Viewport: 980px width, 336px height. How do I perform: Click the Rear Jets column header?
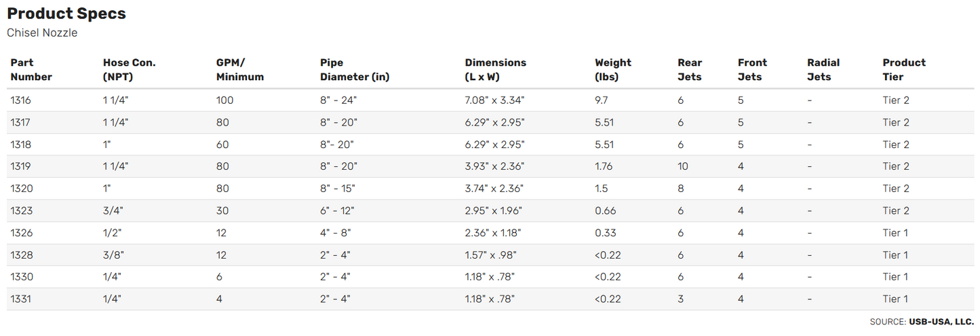coord(690,70)
